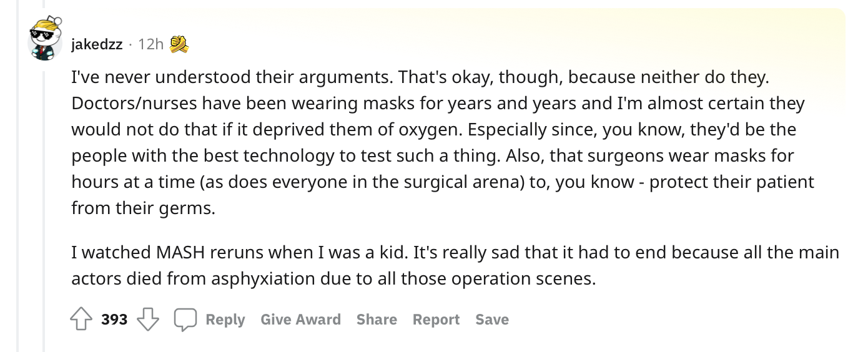The width and height of the screenshot is (868, 352).
Task: Report the comment
Action: (436, 320)
